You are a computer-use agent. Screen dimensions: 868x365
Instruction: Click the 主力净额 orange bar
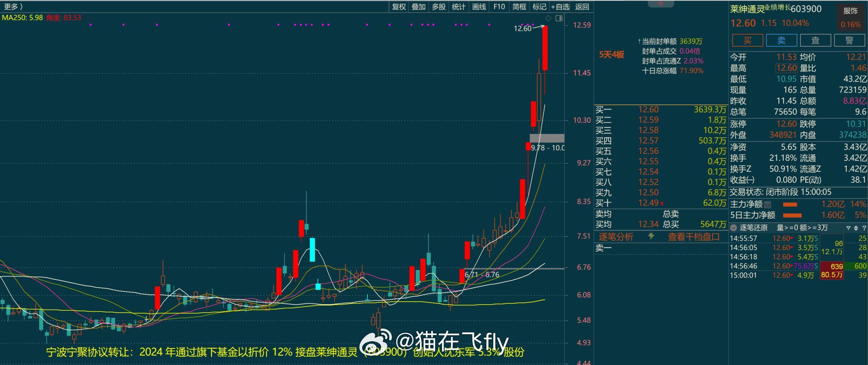click(x=790, y=204)
